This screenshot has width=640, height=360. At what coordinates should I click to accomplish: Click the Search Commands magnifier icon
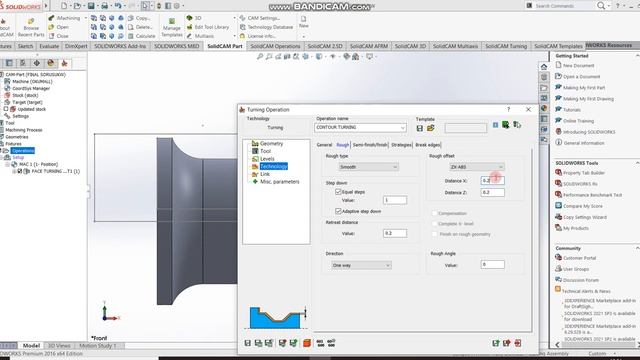601,6
